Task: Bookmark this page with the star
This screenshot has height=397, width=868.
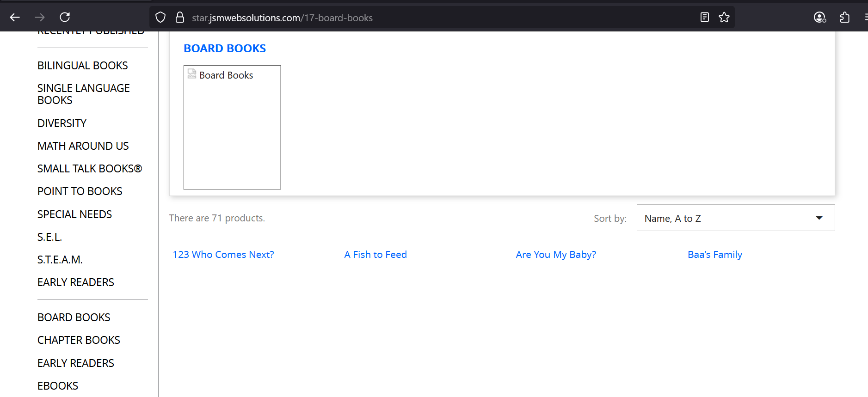Action: [724, 18]
